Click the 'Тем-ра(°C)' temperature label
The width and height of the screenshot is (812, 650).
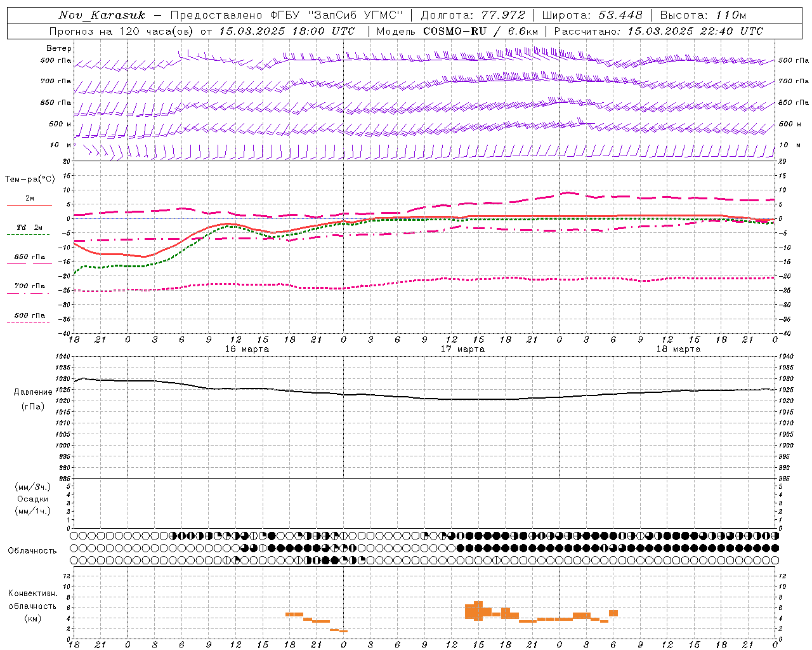click(30, 180)
